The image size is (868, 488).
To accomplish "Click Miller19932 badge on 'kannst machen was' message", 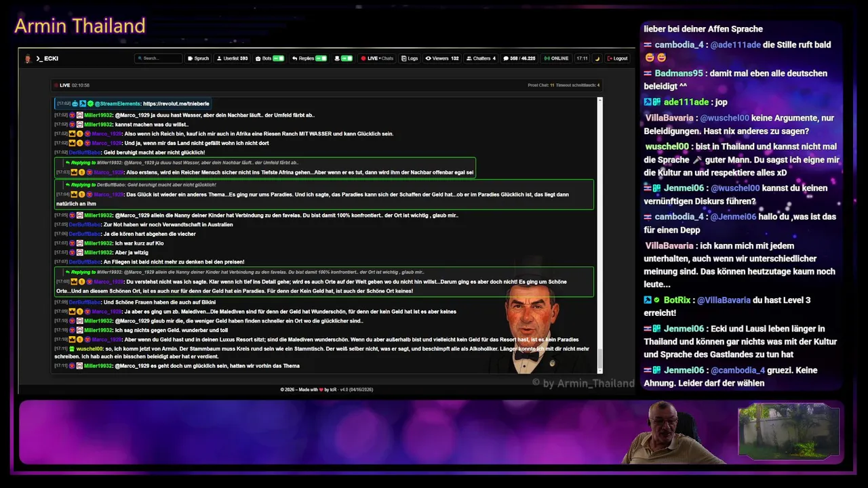I will (x=80, y=125).
